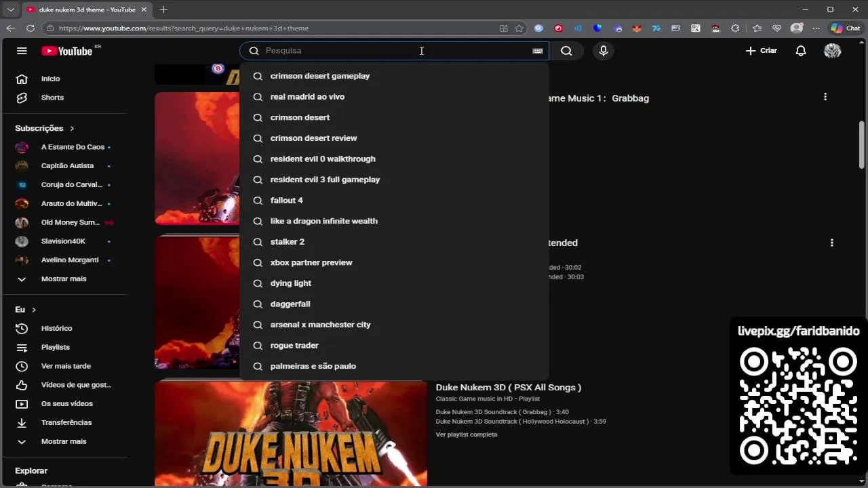Click browser back arrow
Screen dimensions: 868x488
(x=10, y=28)
